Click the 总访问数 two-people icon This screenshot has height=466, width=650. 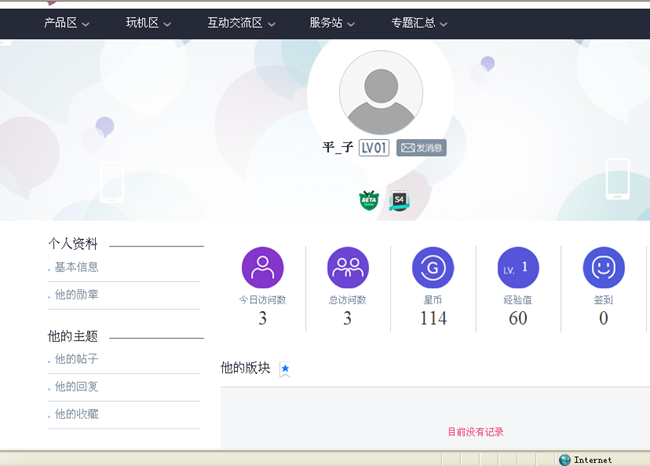point(348,268)
